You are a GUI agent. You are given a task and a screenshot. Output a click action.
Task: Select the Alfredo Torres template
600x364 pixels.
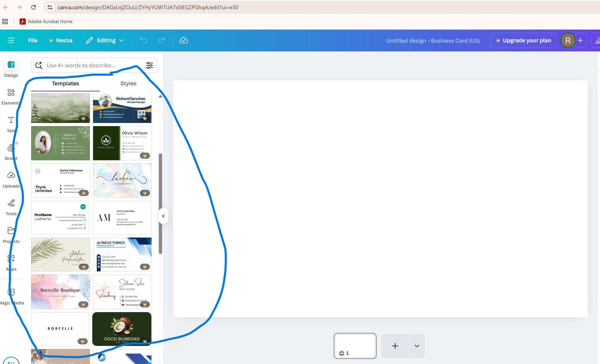click(x=122, y=254)
